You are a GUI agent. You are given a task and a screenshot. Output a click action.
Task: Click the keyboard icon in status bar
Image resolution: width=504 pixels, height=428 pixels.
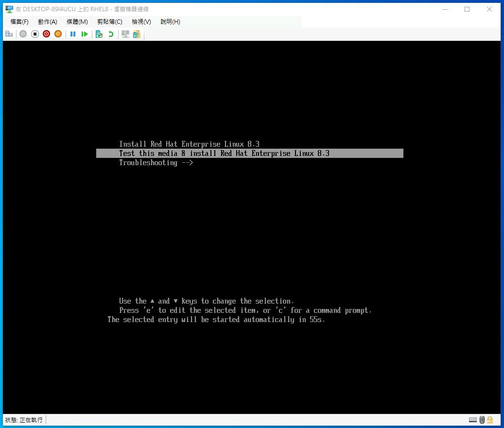[x=473, y=420]
